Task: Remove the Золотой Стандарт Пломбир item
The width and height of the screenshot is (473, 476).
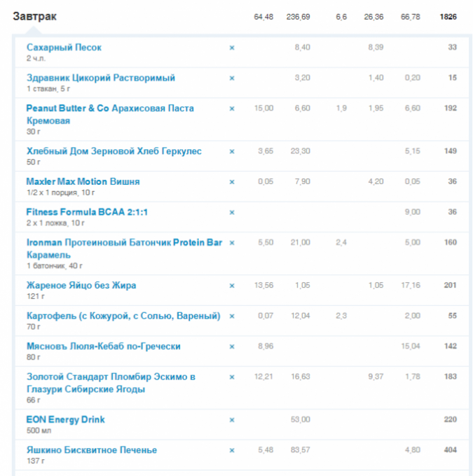Action: pyautogui.click(x=232, y=377)
